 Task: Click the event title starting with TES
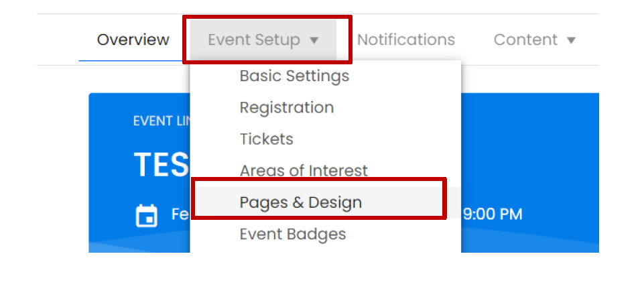click(159, 164)
